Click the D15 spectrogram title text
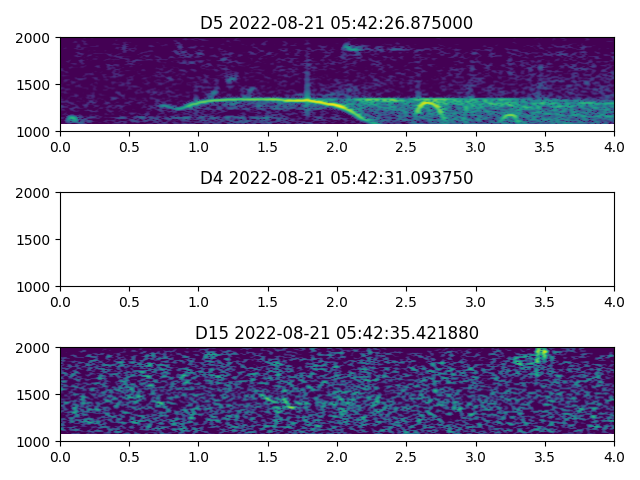 coord(337,332)
